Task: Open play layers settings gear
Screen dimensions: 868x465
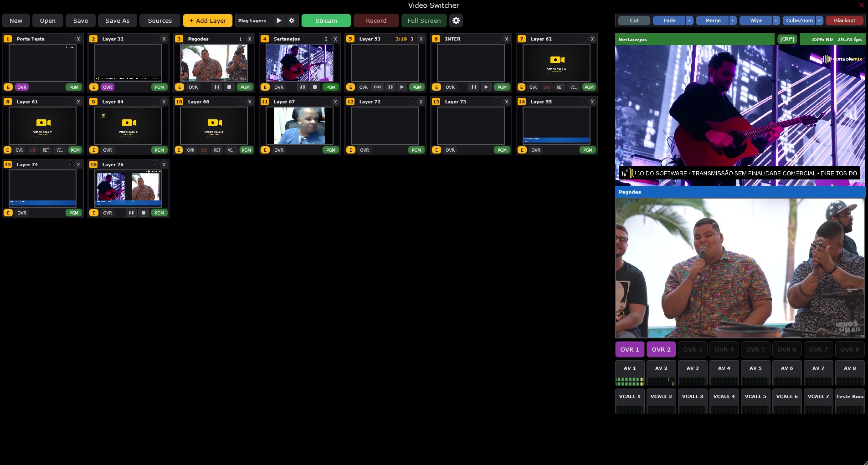Action: tap(292, 20)
